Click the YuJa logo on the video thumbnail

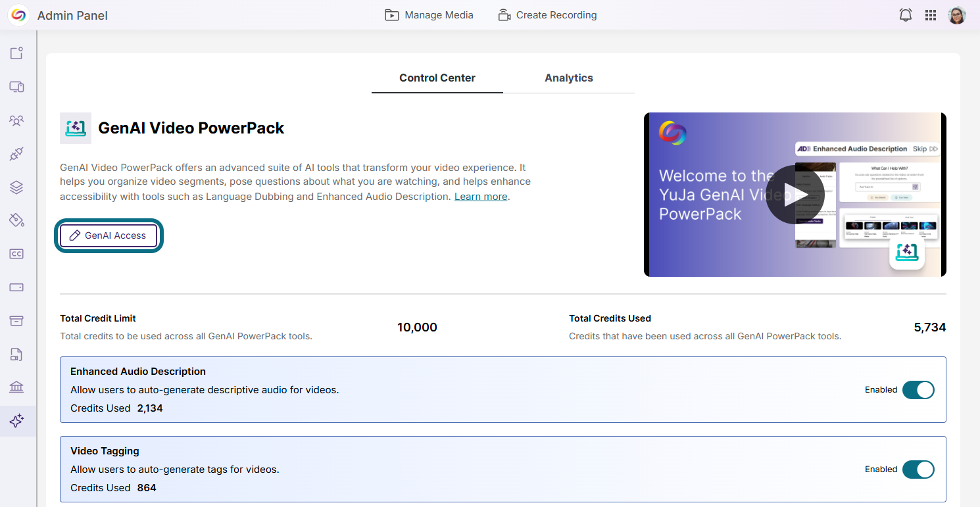click(x=672, y=133)
